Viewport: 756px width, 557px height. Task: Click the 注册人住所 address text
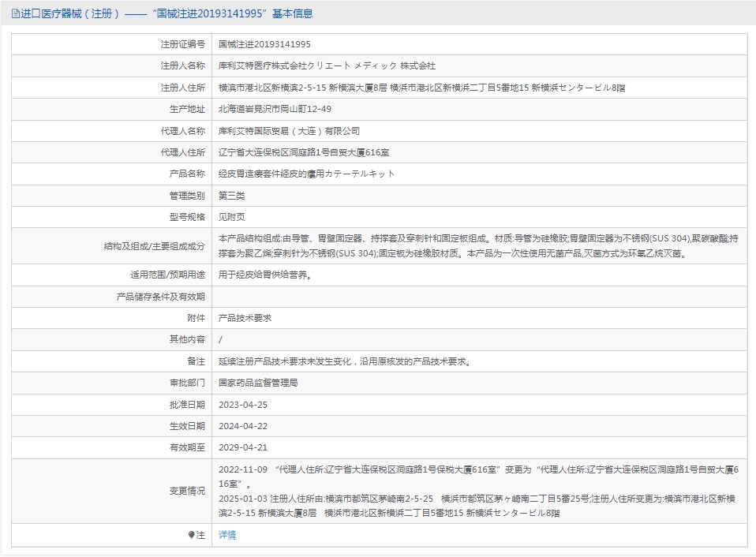422,88
